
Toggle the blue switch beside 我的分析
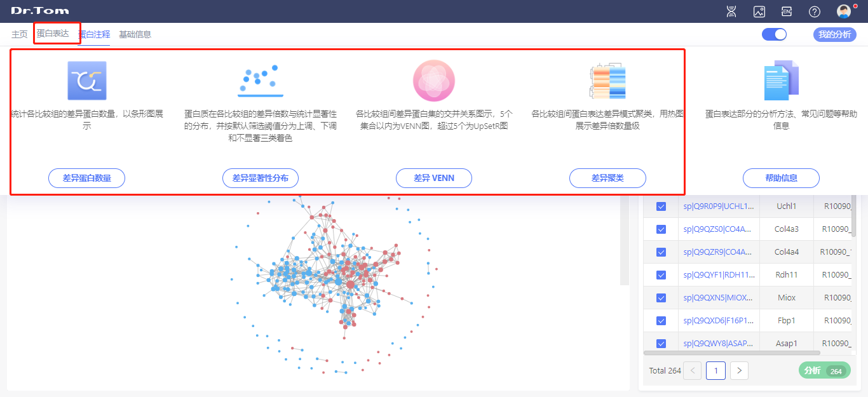[774, 34]
